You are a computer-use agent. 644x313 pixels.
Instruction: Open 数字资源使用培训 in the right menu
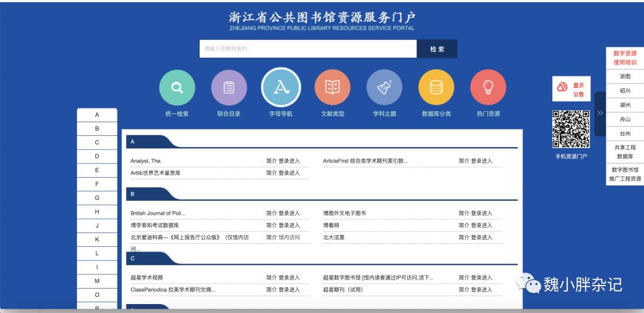(625, 58)
